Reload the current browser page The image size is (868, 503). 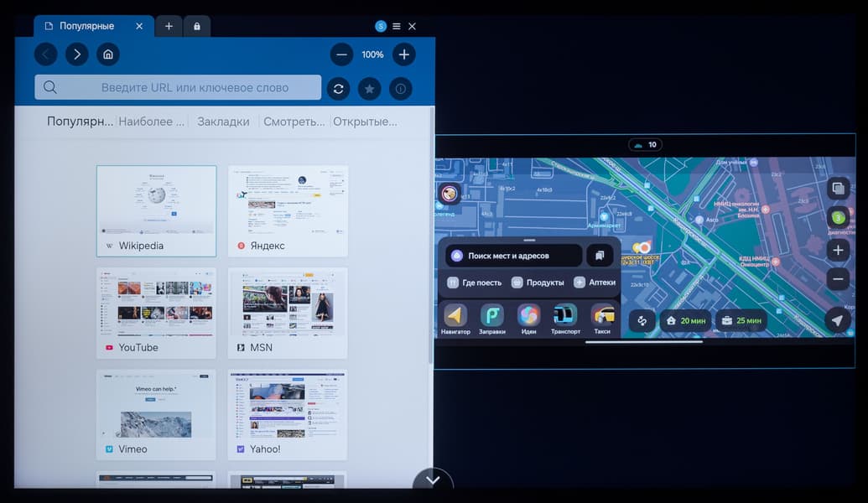338,89
